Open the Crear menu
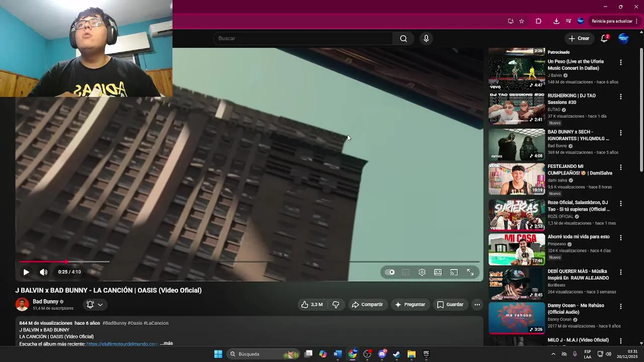The image size is (644, 362). point(579,39)
